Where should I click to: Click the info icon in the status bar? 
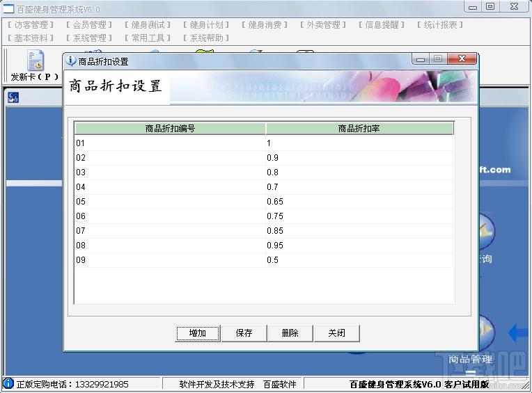(x=8, y=383)
